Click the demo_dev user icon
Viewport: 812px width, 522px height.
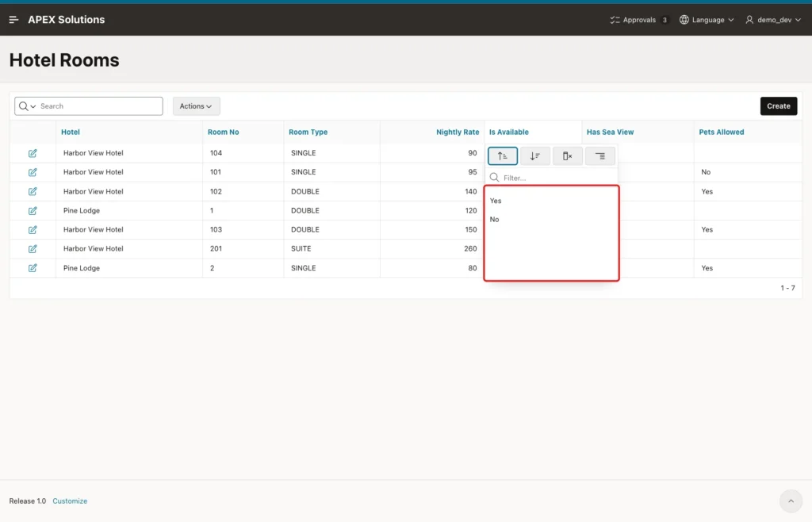tap(749, 20)
